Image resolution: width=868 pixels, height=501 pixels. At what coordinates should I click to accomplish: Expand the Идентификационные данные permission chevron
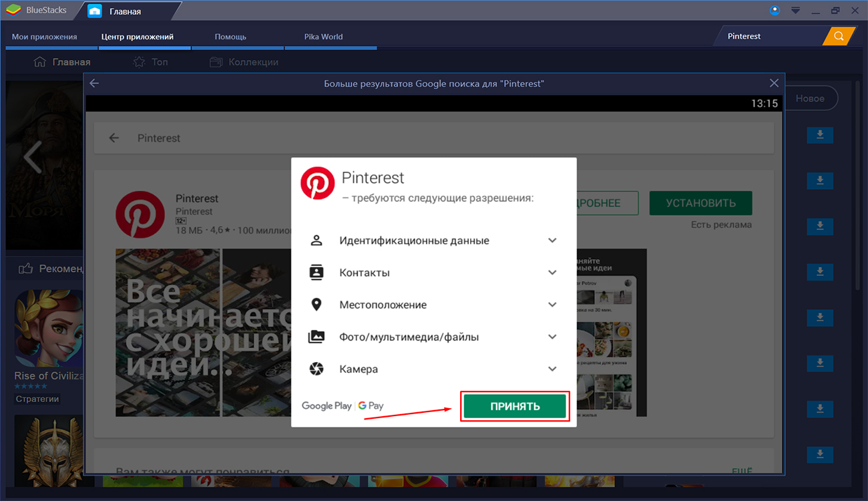click(552, 240)
